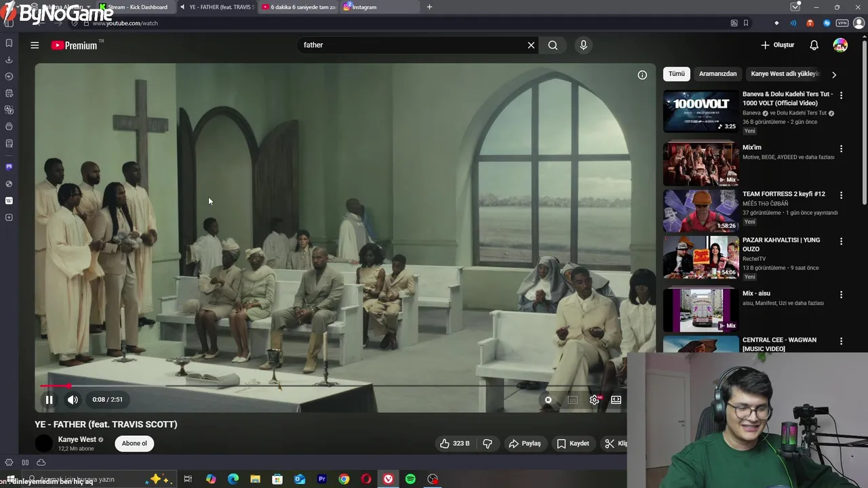Share the video via Paylaş
Viewport: 868px width, 488px height.
(525, 443)
